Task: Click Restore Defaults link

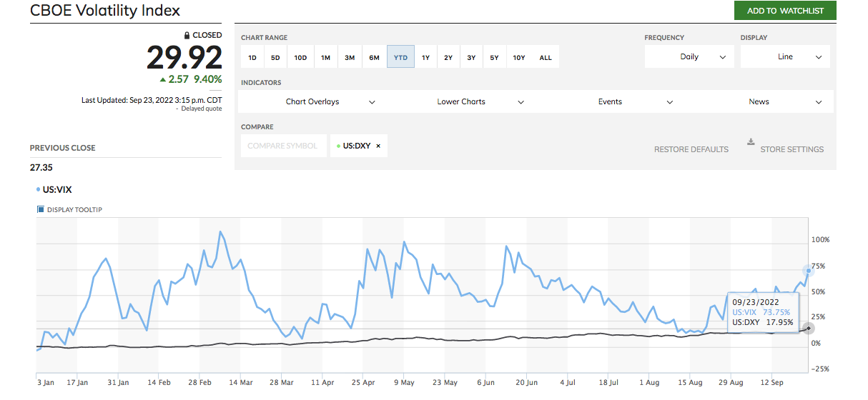Action: (691, 149)
